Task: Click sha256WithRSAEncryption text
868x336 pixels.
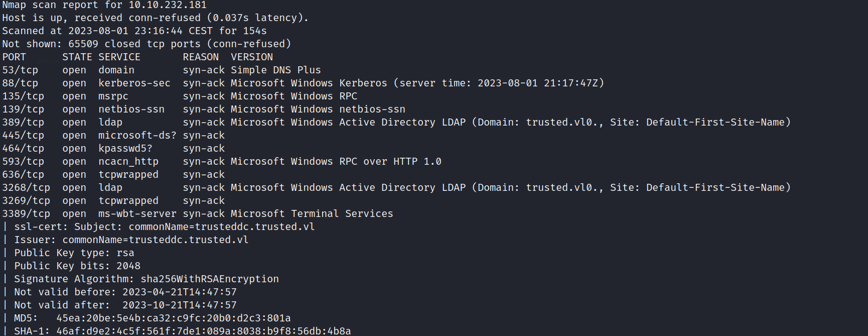Action: [210, 279]
